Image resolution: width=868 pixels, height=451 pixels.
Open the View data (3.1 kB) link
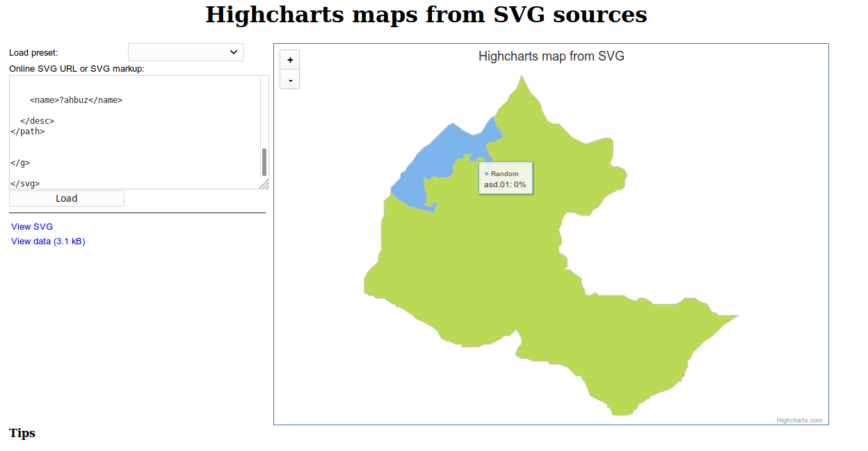click(x=47, y=241)
